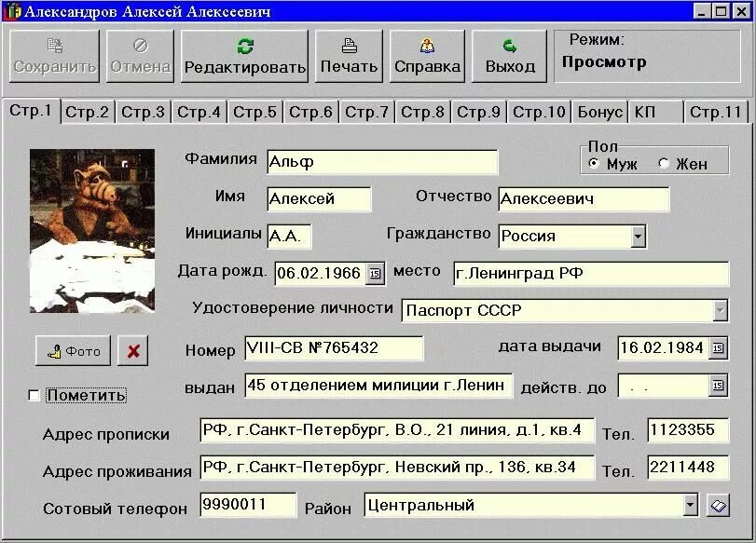Open Справка help
Viewport: 756px width, 543px height.
click(427, 57)
